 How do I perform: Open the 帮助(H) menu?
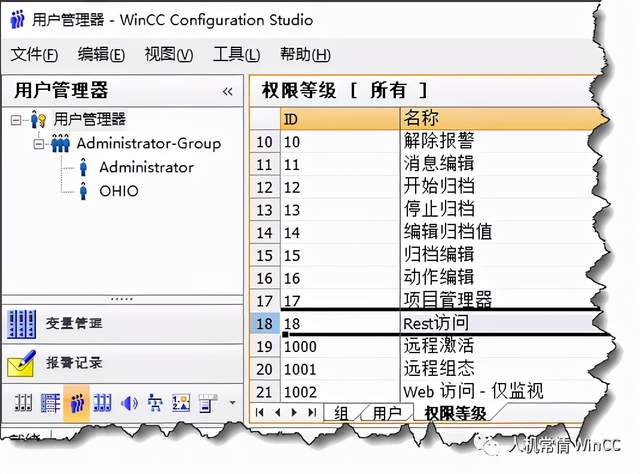click(x=305, y=54)
